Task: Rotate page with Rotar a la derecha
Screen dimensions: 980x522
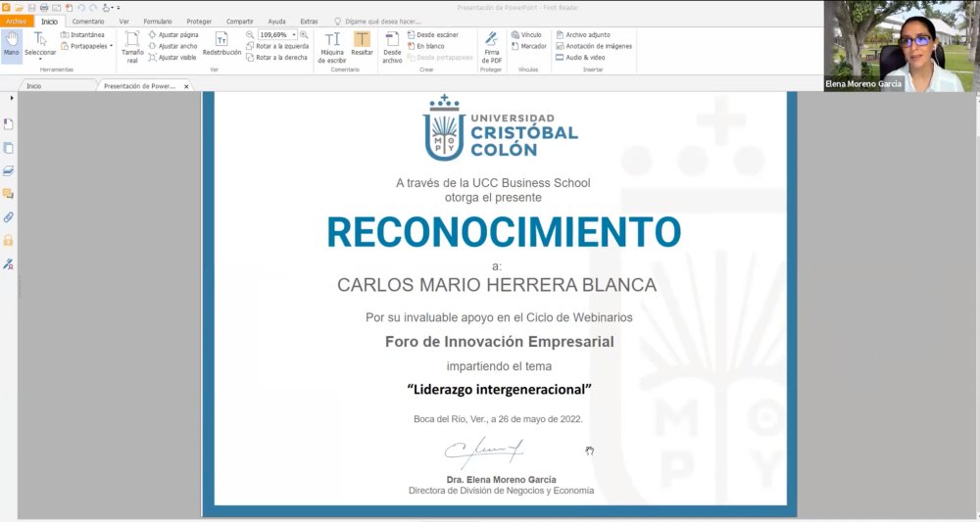Action: (276, 58)
